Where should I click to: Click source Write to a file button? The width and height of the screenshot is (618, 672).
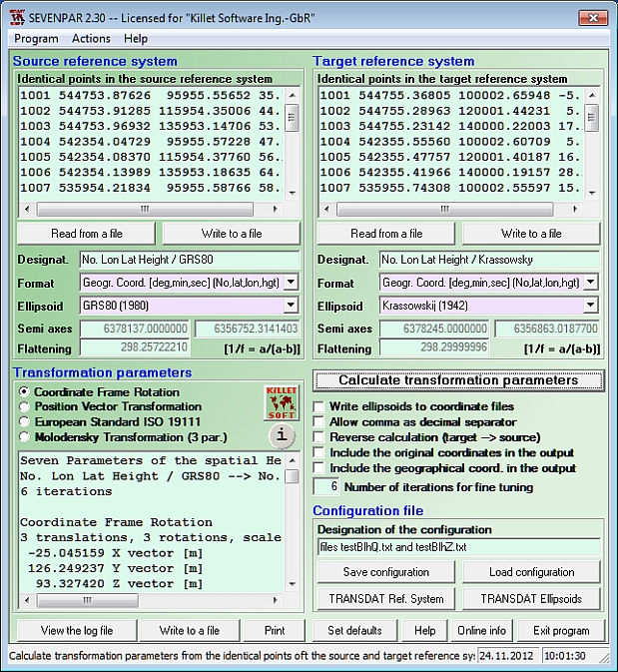(x=232, y=234)
